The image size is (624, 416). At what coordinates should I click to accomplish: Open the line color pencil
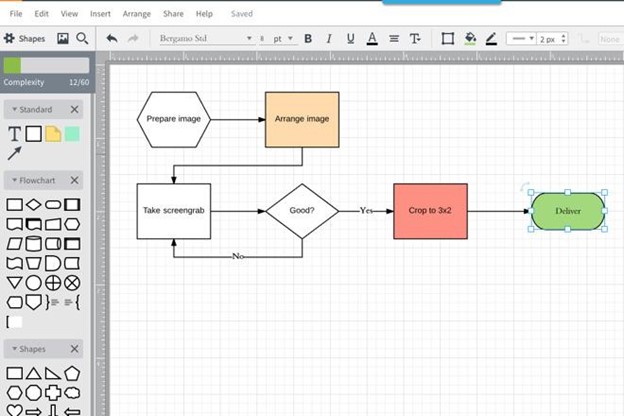491,39
